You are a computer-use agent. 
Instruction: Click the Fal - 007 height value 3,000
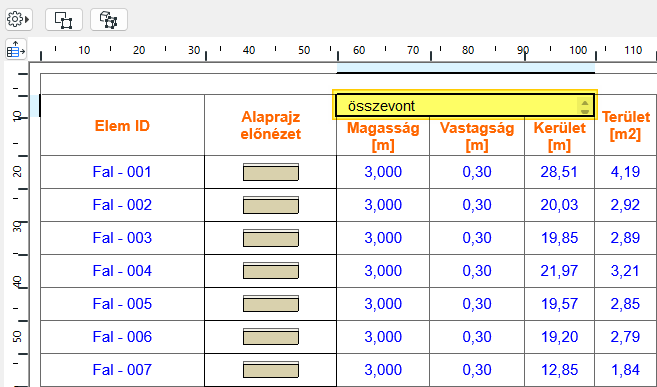(383, 370)
